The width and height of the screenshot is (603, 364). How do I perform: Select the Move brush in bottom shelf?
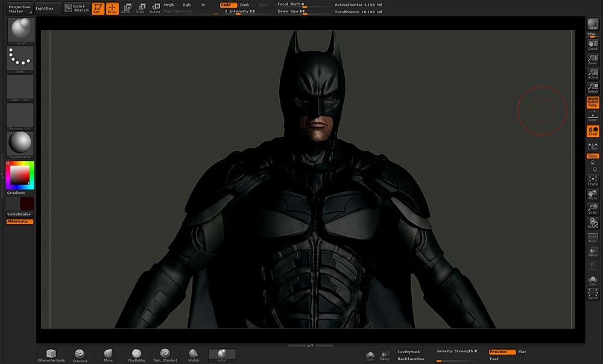pos(109,356)
